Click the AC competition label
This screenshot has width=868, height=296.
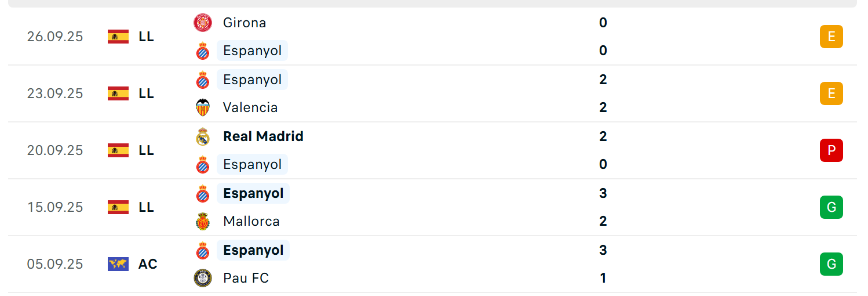(148, 264)
